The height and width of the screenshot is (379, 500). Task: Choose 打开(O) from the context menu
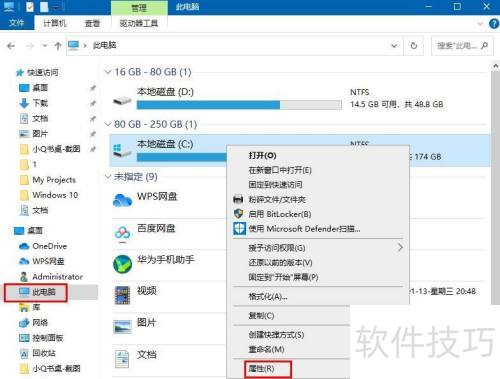(x=262, y=156)
